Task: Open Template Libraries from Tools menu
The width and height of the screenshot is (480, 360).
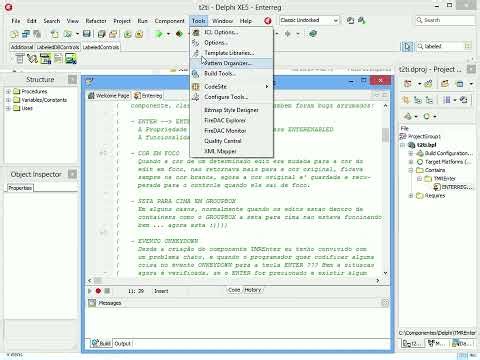Action: (232, 53)
